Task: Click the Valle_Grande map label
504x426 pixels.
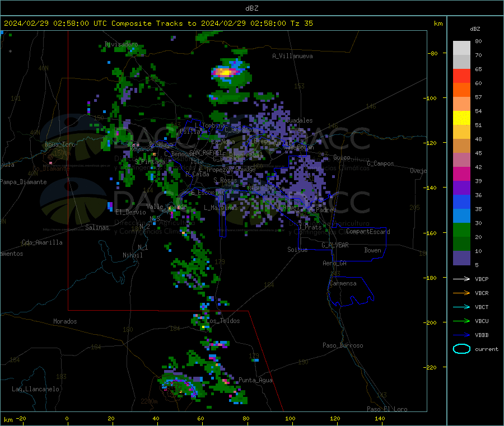Action: (x=166, y=207)
